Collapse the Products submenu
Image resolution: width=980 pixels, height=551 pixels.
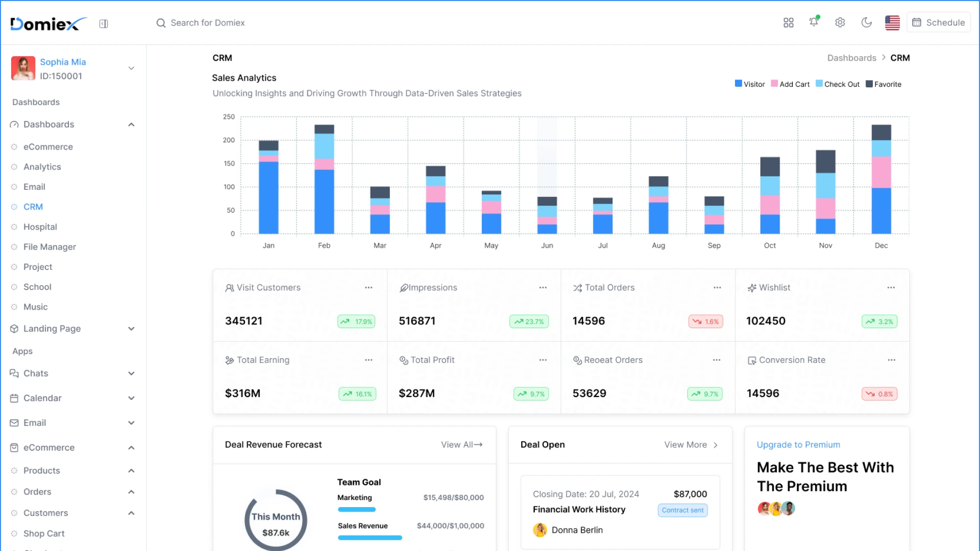(x=131, y=471)
